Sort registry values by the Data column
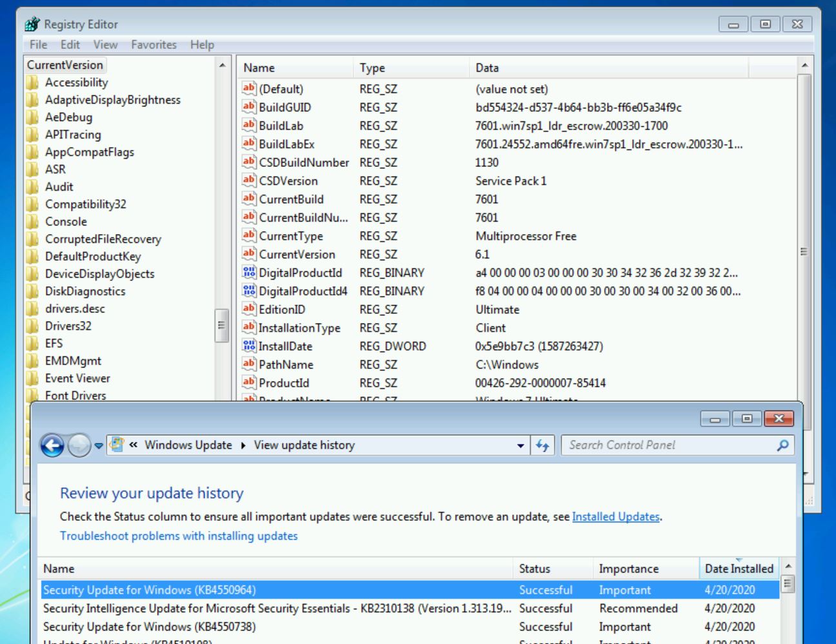The width and height of the screenshot is (836, 644). 608,68
